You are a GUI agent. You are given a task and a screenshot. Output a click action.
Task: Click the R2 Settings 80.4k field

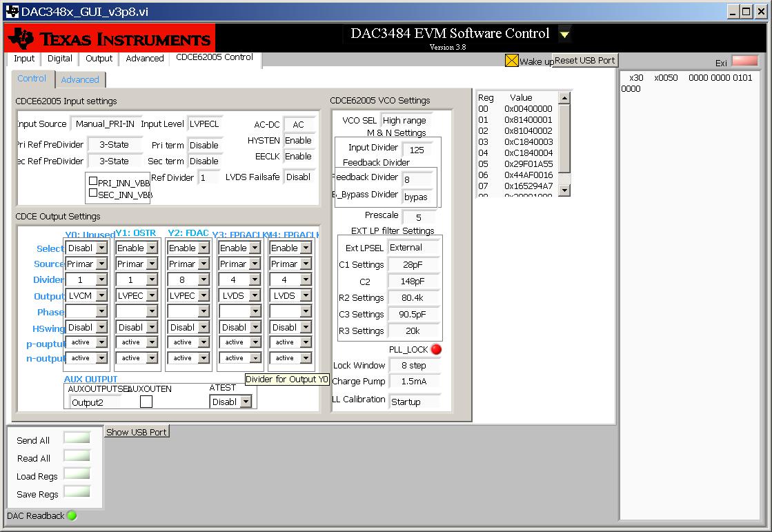tap(413, 297)
